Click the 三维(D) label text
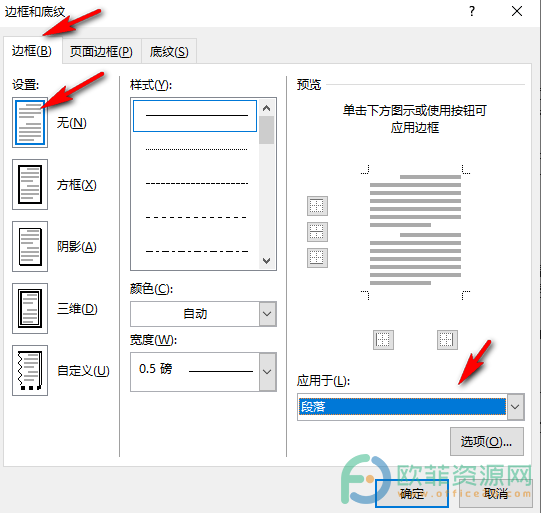541x513 pixels. click(77, 309)
